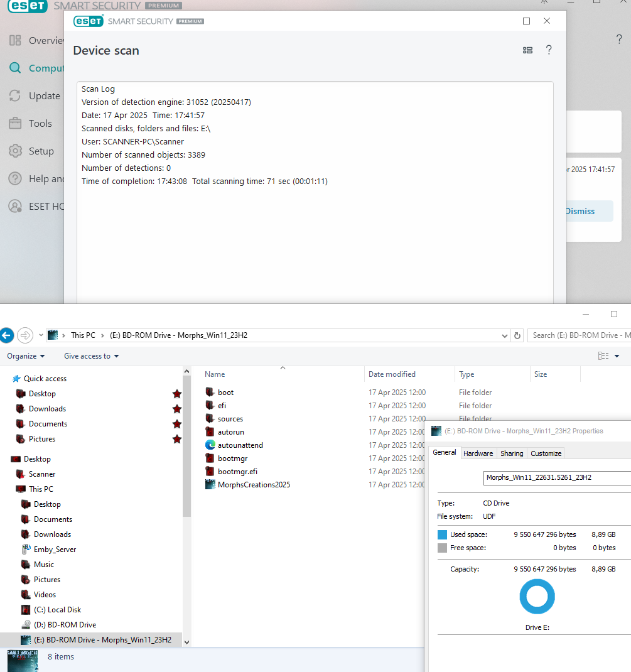Select the sources folder icon
This screenshot has width=631, height=672.
coord(210,419)
